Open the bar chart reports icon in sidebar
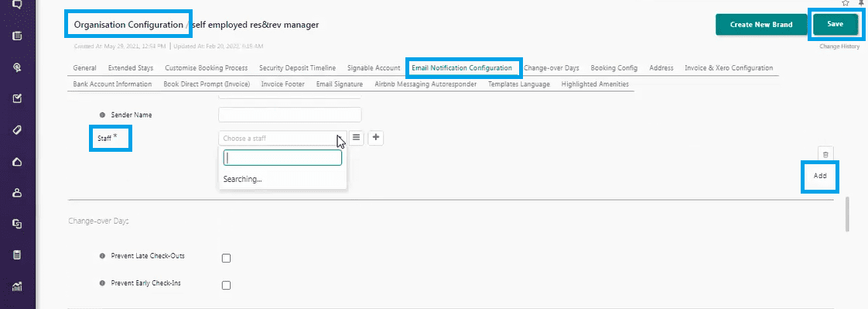This screenshot has width=868, height=309. click(17, 287)
